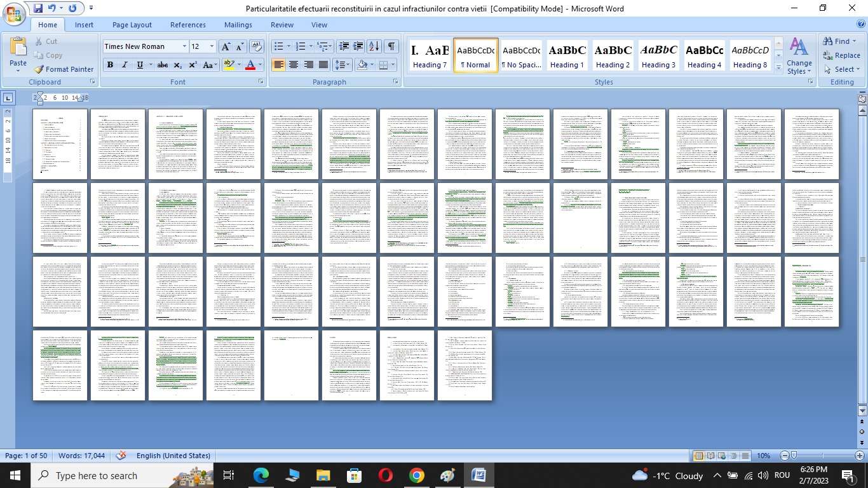The height and width of the screenshot is (488, 868).
Task: Open the multilevel list dropdown
Action: click(324, 46)
